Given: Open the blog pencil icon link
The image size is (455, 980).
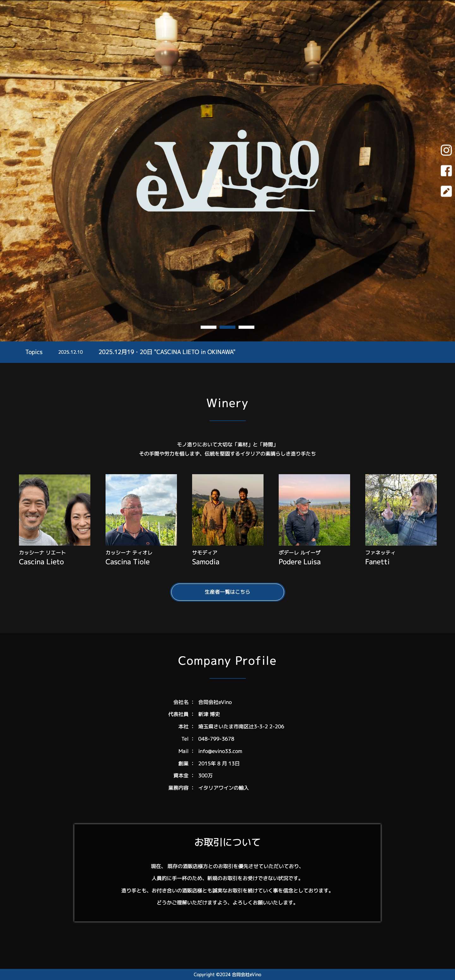Looking at the screenshot, I should point(446,191).
